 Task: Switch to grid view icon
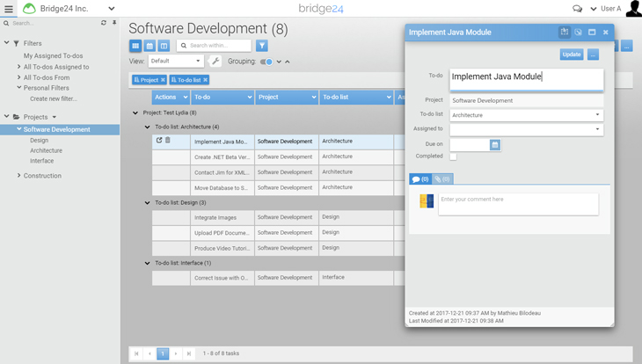[x=135, y=46]
